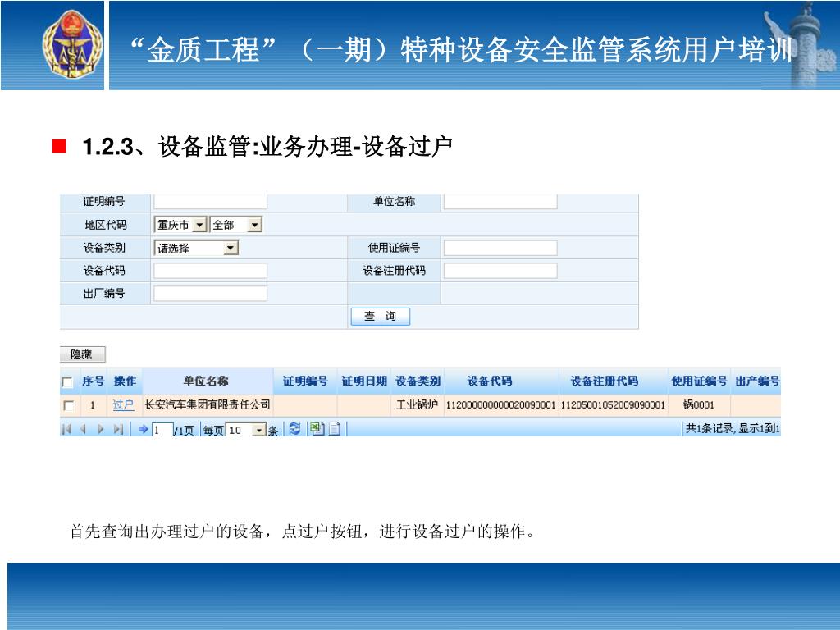Focus the 使用证编号 input field
The image size is (840, 630).
[500, 248]
